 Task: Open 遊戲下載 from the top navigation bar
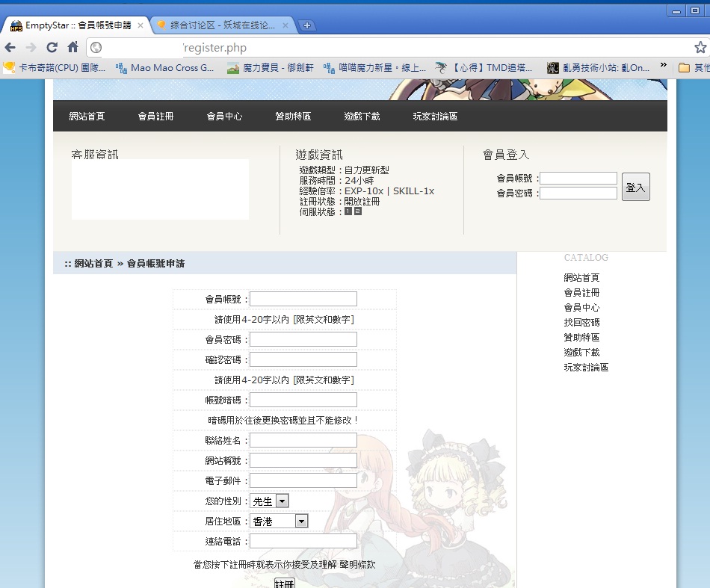coord(362,117)
